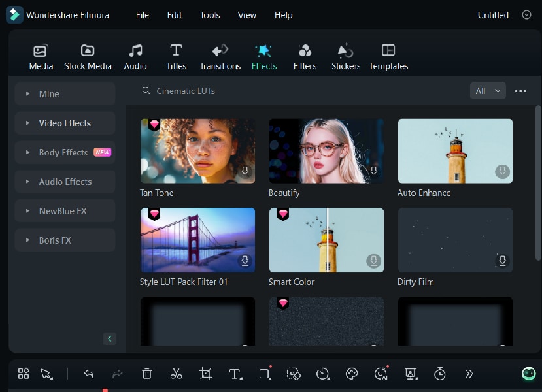The width and height of the screenshot is (542, 392).
Task: Download the Dirty Film effect
Action: [x=502, y=261]
